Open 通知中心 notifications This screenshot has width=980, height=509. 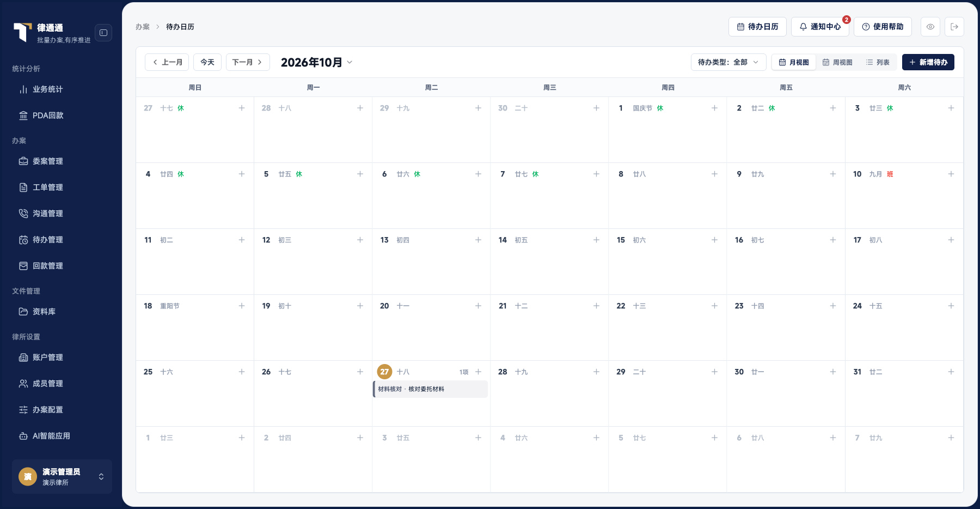[x=820, y=27]
